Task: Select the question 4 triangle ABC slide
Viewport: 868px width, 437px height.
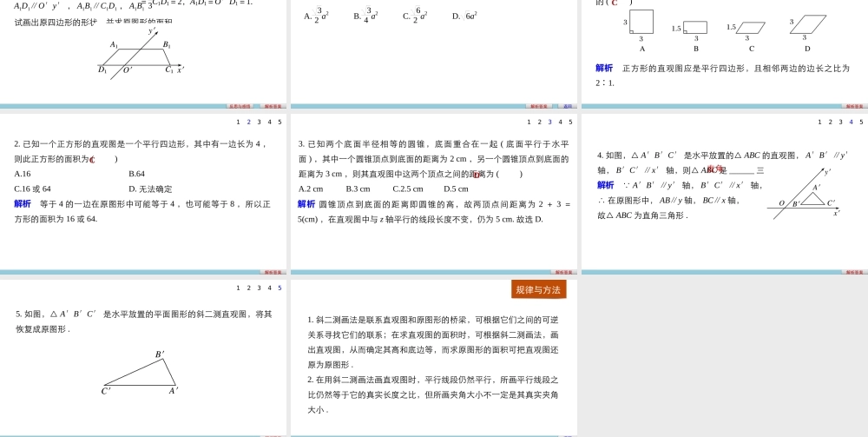Action: pos(725,195)
